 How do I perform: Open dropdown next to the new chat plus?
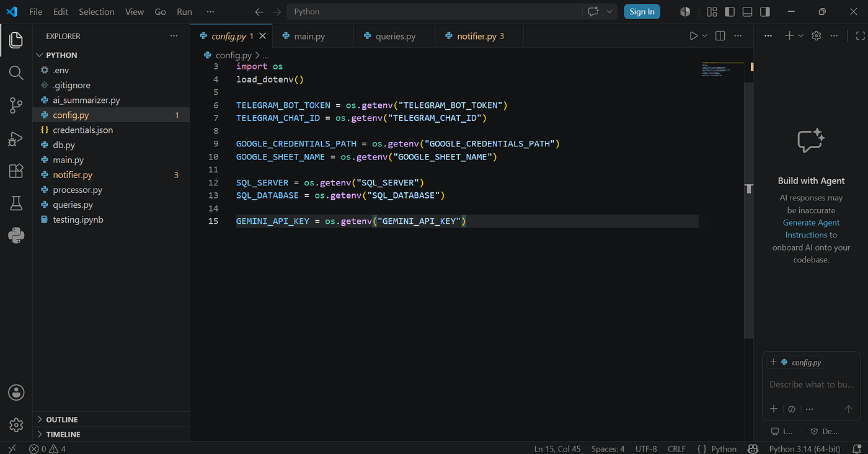click(800, 36)
